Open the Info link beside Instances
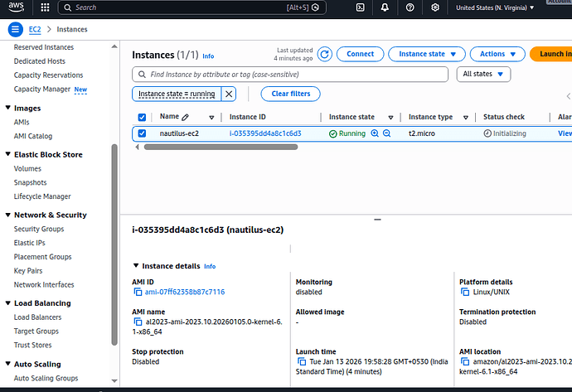572x392 pixels. pyautogui.click(x=208, y=56)
